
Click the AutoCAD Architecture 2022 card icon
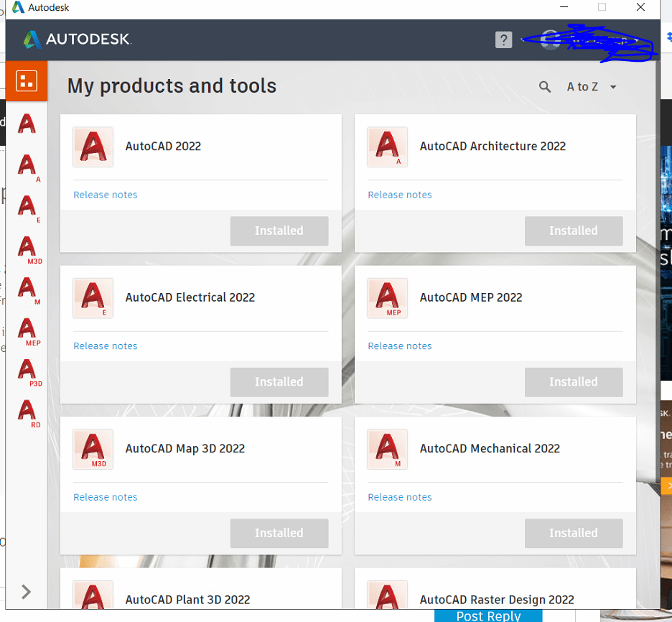[388, 147]
